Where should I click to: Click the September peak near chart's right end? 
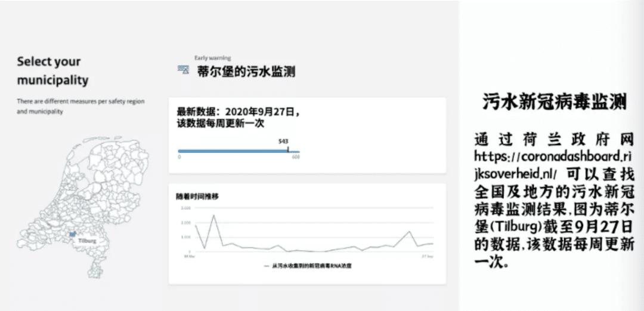pyautogui.click(x=410, y=232)
